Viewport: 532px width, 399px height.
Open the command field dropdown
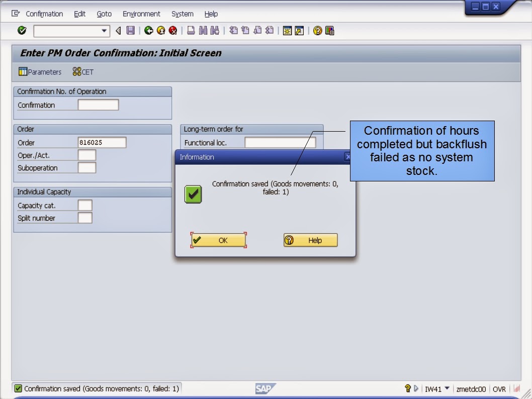tap(104, 31)
